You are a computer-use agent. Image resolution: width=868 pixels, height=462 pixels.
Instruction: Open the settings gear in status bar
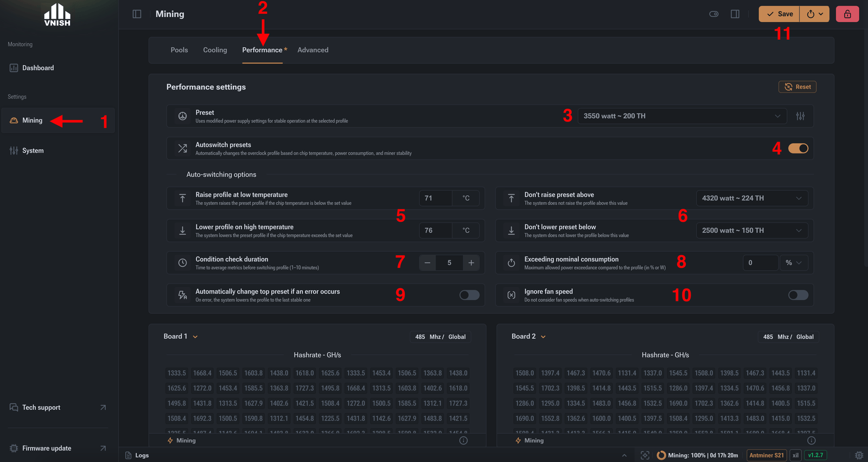[859, 455]
